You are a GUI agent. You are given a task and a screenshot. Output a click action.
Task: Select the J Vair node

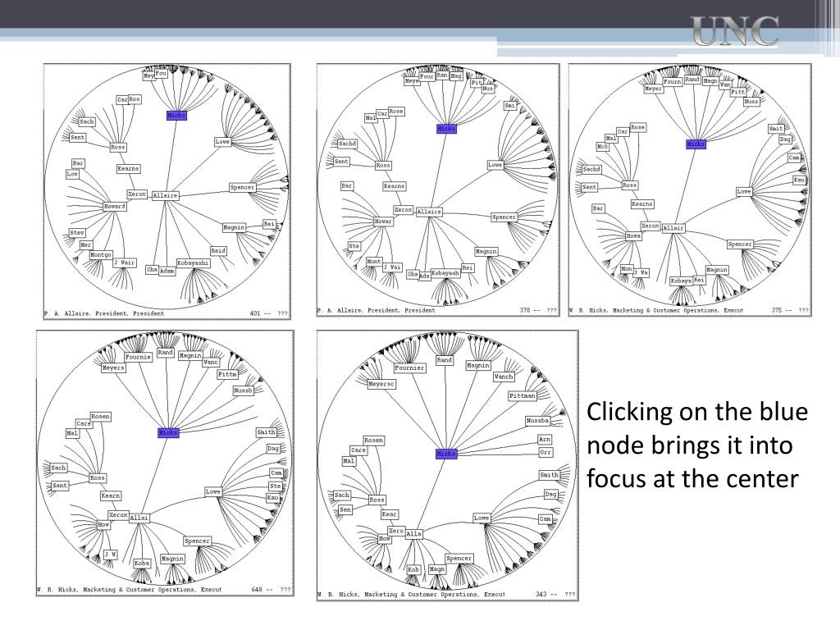click(125, 262)
